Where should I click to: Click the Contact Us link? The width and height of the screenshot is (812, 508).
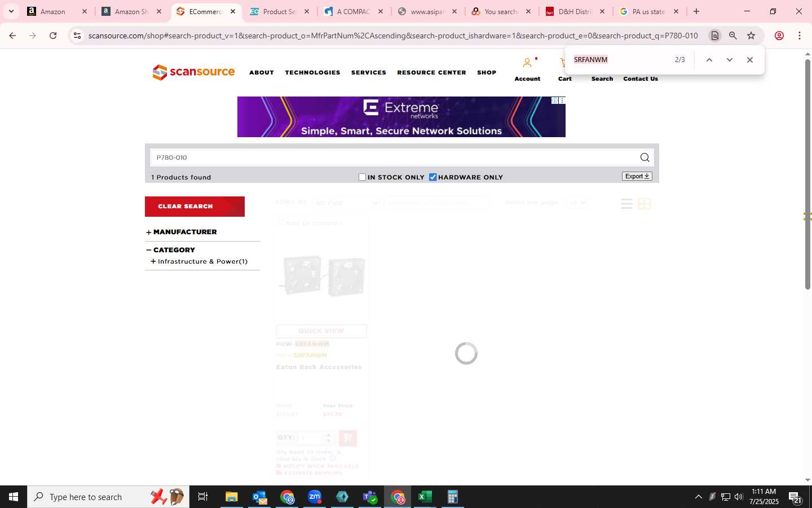(x=641, y=78)
